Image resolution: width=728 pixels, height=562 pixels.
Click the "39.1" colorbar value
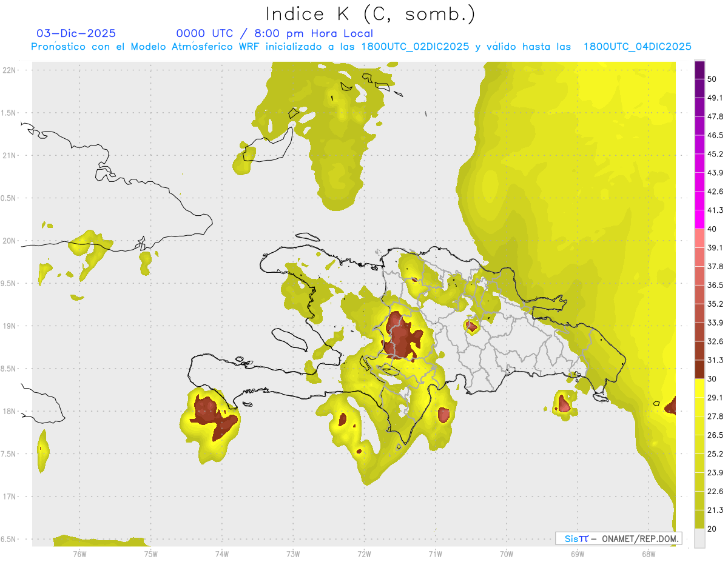pos(715,248)
